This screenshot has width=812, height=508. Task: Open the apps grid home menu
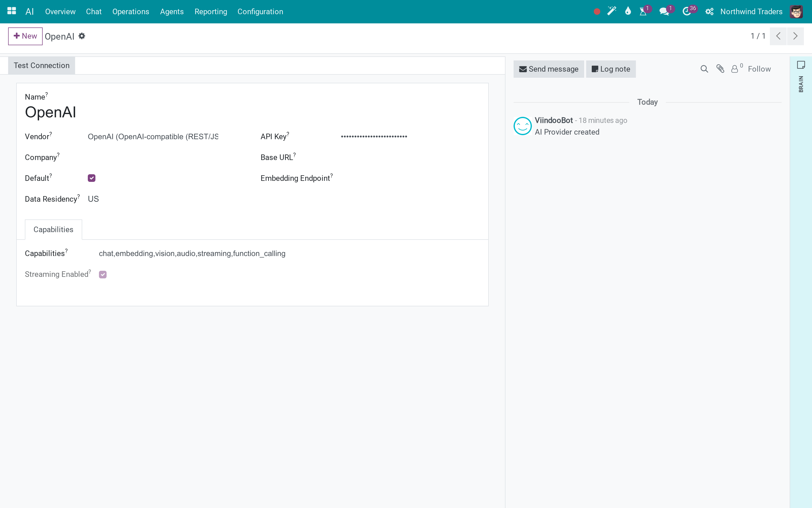12,11
